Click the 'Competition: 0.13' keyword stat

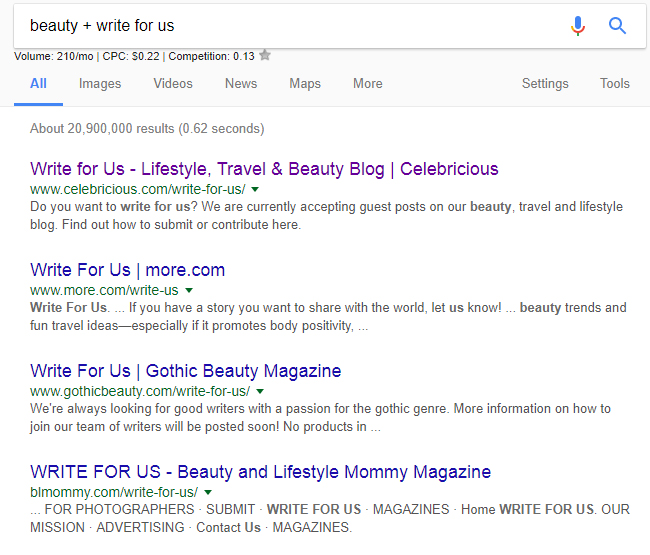coord(211,56)
